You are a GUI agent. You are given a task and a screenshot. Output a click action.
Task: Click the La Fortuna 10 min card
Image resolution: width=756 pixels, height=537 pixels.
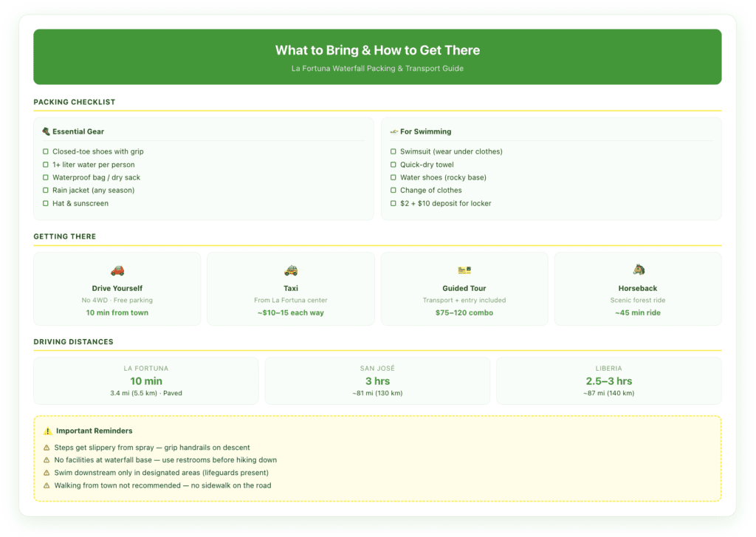(145, 380)
